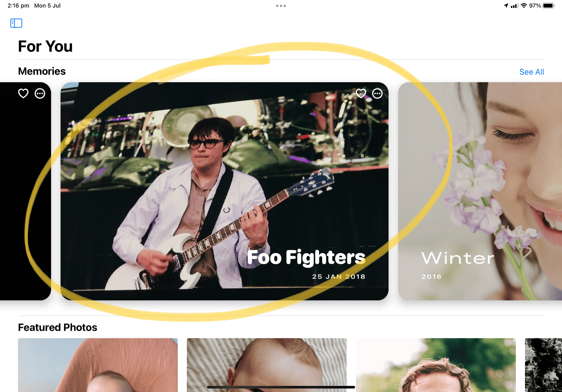Tap See All memories link

pyautogui.click(x=532, y=72)
